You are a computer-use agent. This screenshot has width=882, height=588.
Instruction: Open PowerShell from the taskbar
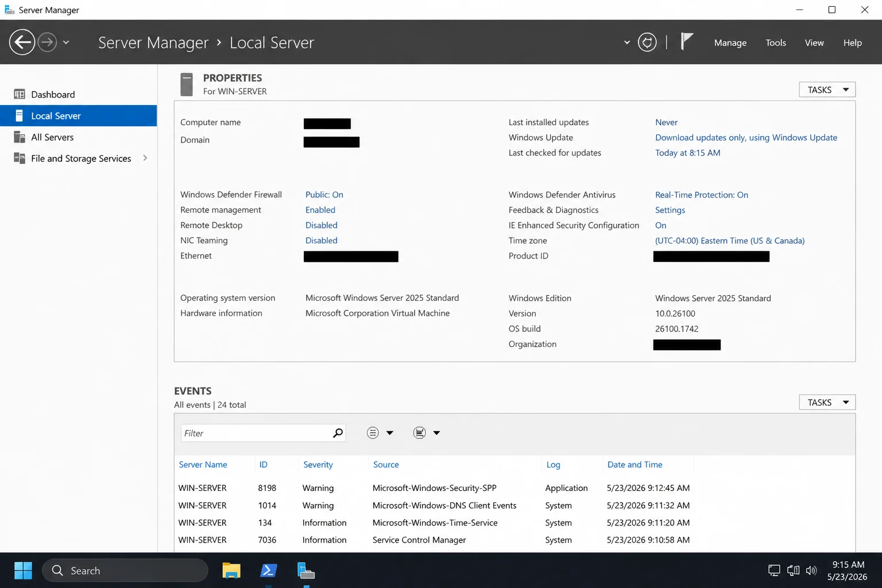tap(268, 570)
